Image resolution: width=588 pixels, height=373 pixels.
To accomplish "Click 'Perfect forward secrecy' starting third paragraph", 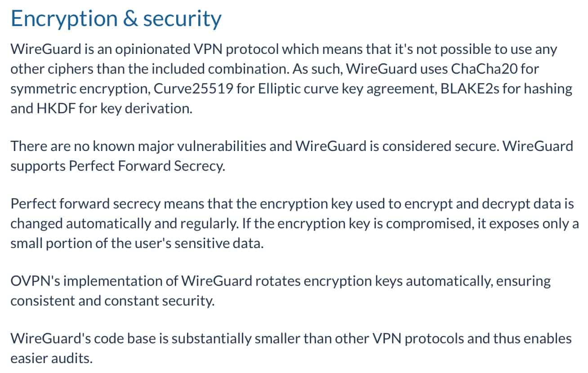I will click(x=85, y=204).
